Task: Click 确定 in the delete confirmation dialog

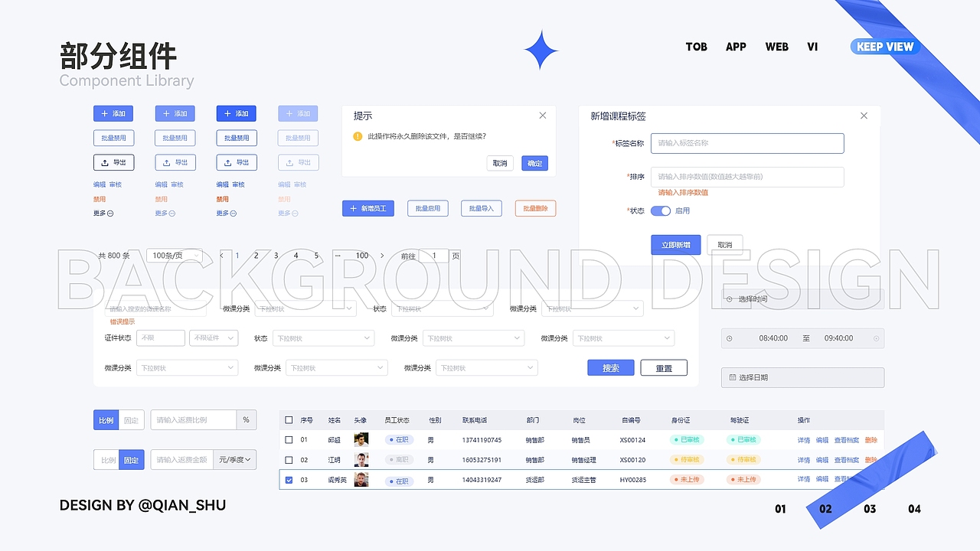Action: tap(534, 163)
